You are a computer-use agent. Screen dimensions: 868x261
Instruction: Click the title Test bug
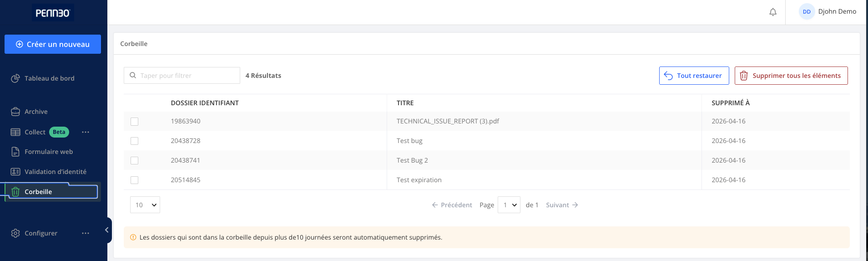pos(409,141)
